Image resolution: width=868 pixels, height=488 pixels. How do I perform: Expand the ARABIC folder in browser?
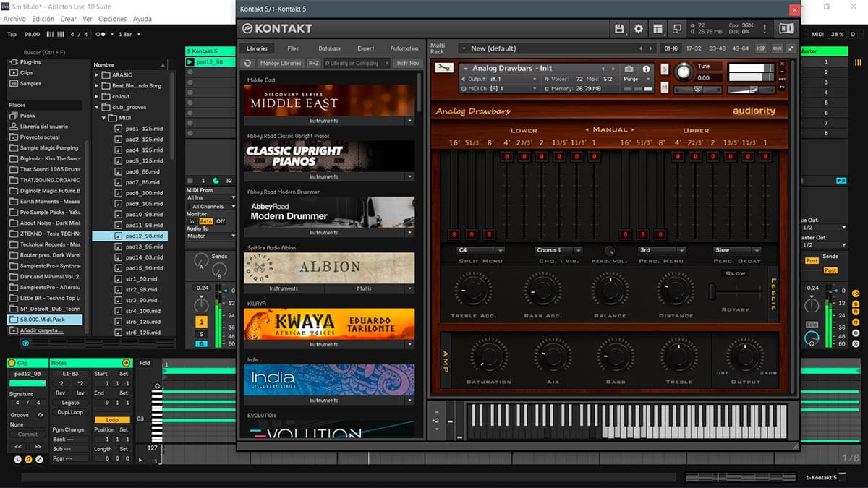tap(97, 74)
